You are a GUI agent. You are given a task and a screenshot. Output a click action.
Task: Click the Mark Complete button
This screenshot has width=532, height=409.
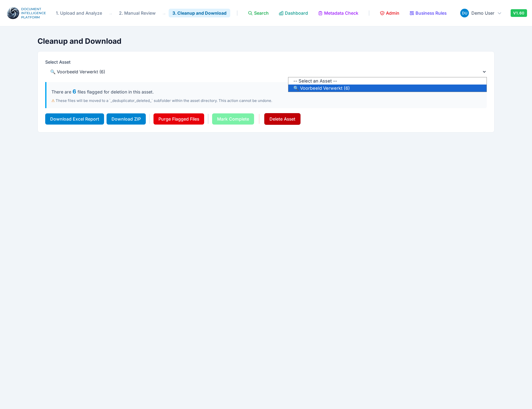(x=233, y=119)
